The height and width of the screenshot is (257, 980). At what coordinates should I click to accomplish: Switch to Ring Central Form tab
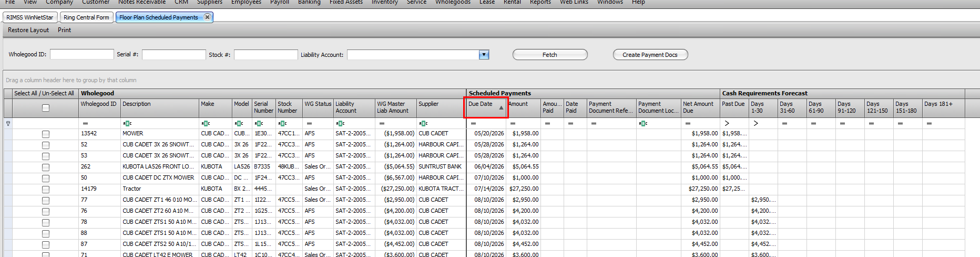(86, 17)
